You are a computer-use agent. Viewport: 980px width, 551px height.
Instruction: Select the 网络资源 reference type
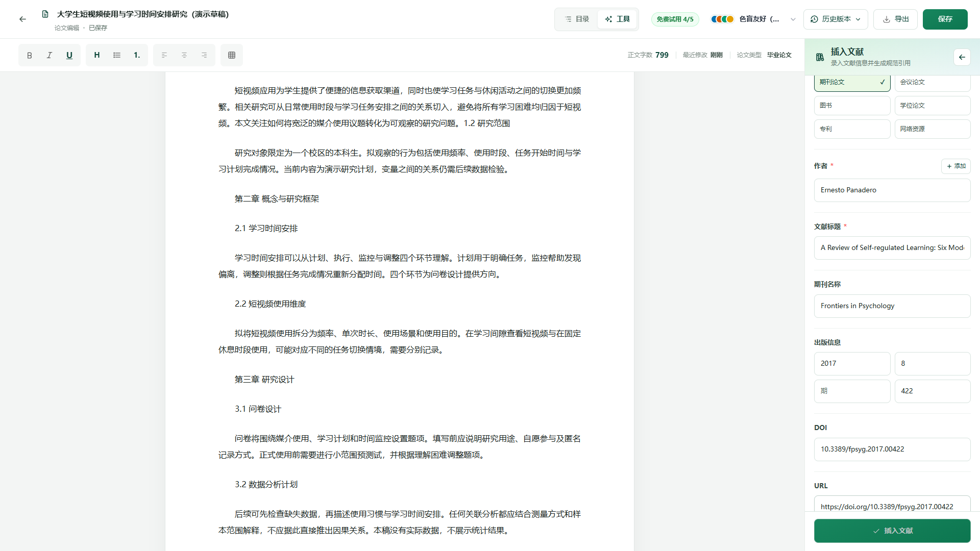pos(933,129)
